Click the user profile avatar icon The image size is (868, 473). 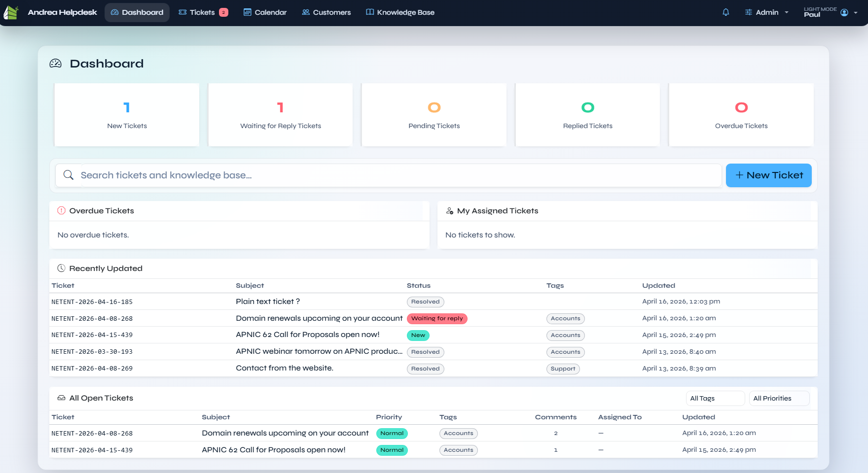[844, 12]
